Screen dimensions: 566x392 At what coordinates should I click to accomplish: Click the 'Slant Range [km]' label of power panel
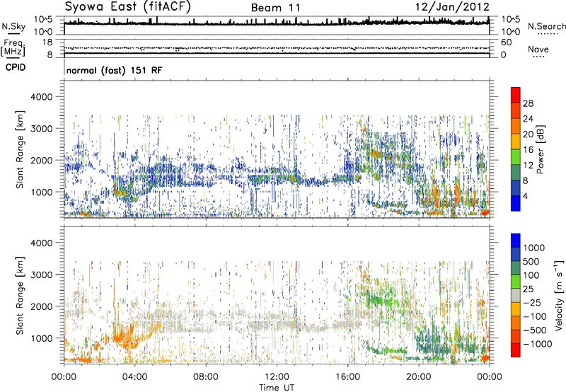(x=20, y=149)
